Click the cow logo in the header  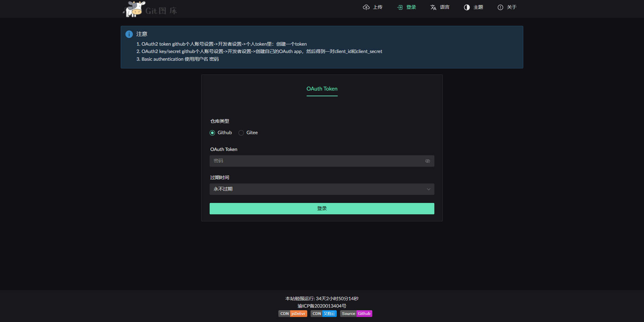[134, 9]
